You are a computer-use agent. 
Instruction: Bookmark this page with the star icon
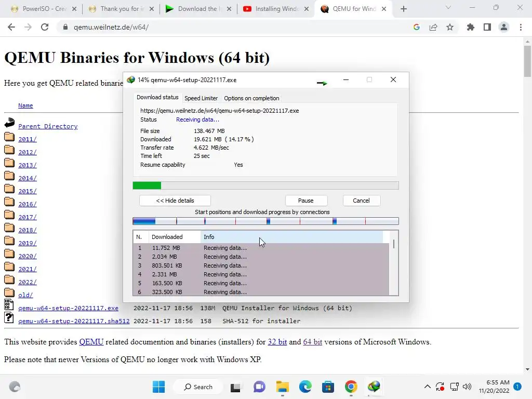tap(450, 27)
